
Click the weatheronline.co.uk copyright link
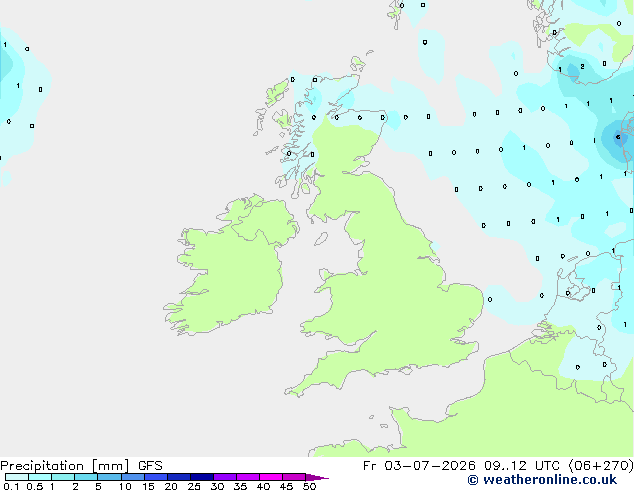(x=542, y=480)
